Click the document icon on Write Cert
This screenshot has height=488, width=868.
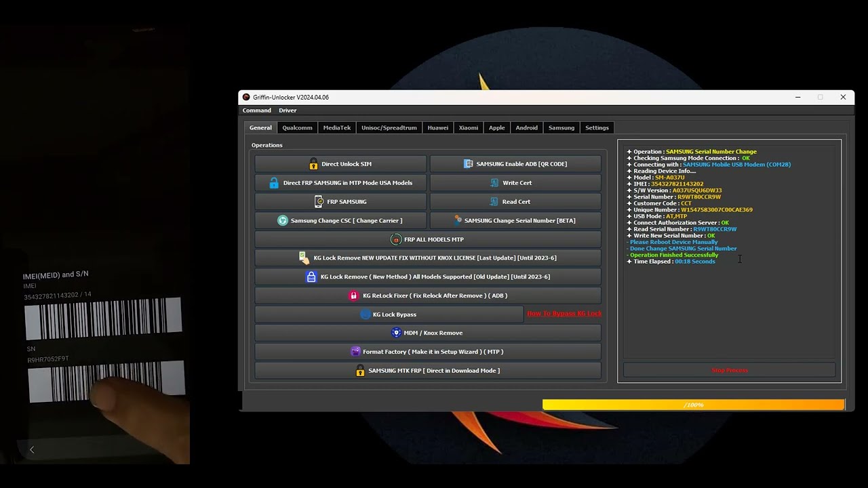pyautogui.click(x=495, y=183)
